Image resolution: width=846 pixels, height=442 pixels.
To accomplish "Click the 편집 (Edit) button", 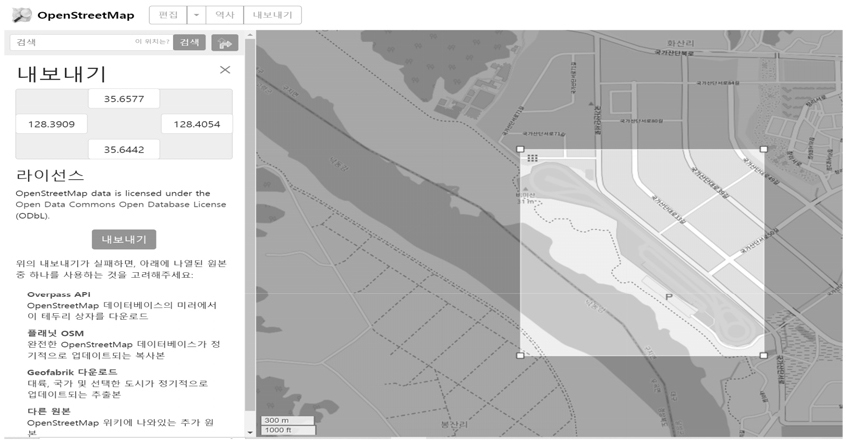I will click(168, 15).
